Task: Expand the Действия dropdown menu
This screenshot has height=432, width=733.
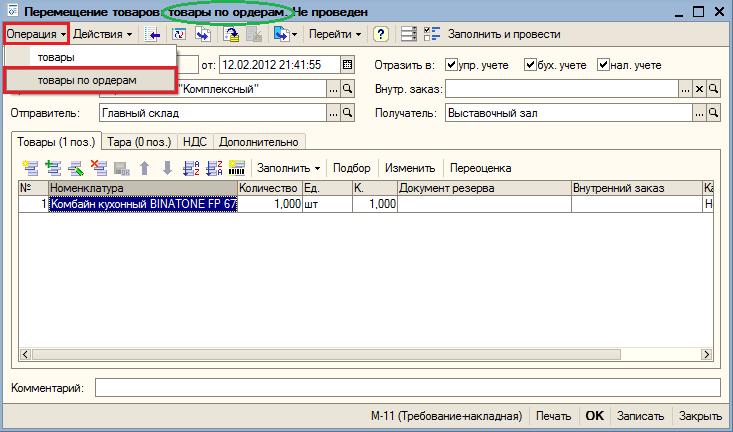Action: pyautogui.click(x=103, y=34)
